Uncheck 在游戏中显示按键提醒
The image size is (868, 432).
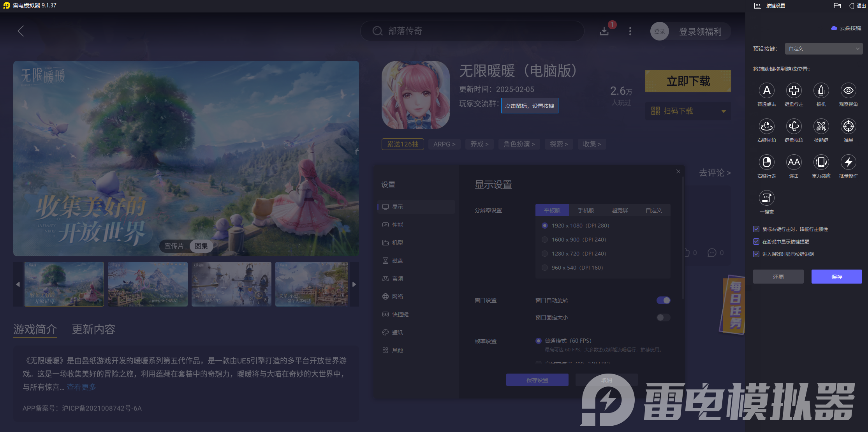coord(756,242)
